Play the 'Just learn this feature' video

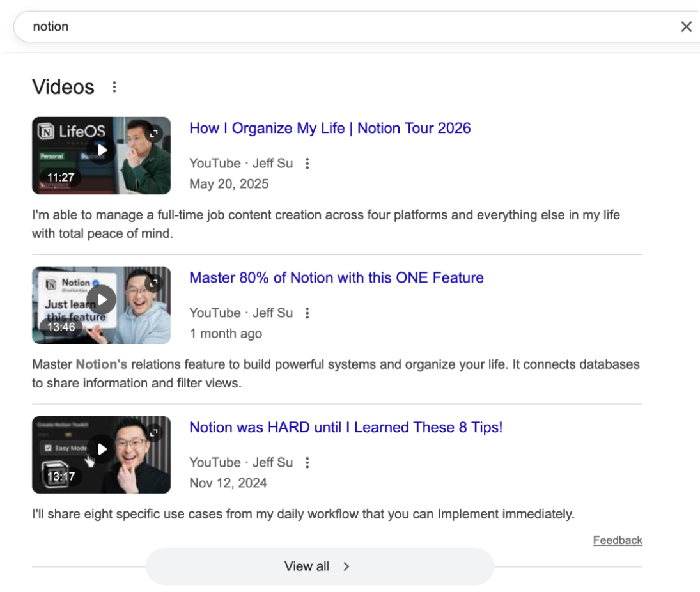tap(101, 300)
